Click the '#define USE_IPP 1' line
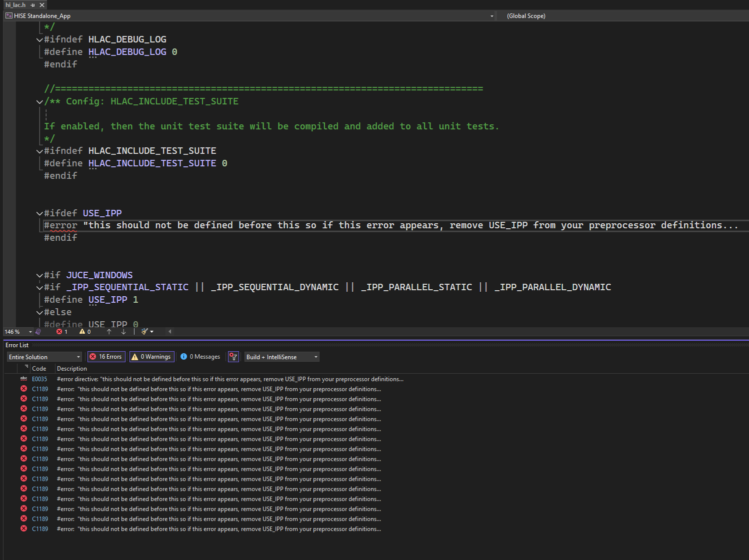The image size is (749, 560). (x=91, y=300)
